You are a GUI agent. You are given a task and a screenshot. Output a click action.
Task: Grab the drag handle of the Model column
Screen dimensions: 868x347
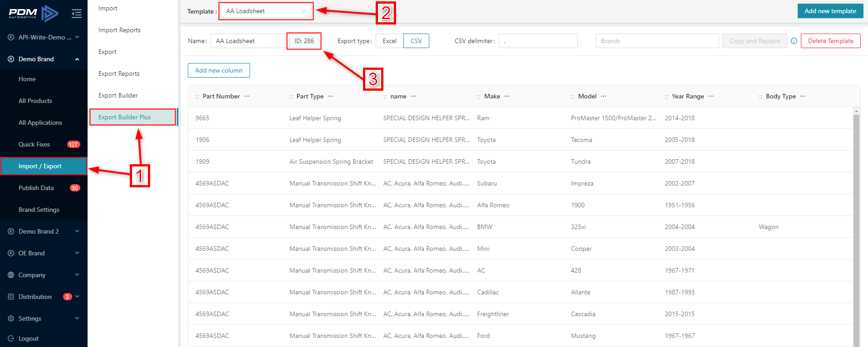pyautogui.click(x=573, y=97)
